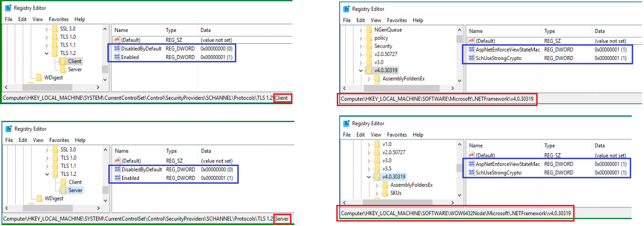
Task: Open the Edit menu in the WOW6432Node window
Action: [361, 135]
